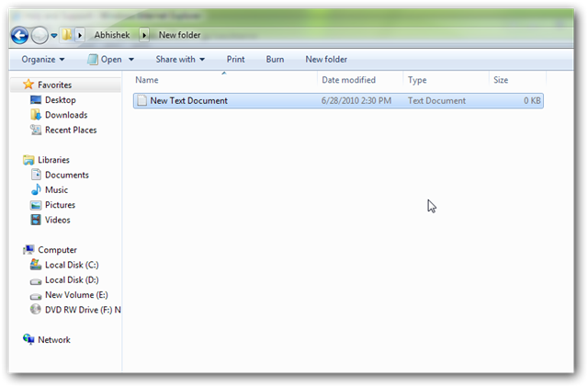Click the New Volume (E:) drive icon
The height and width of the screenshot is (387, 588).
click(x=36, y=296)
